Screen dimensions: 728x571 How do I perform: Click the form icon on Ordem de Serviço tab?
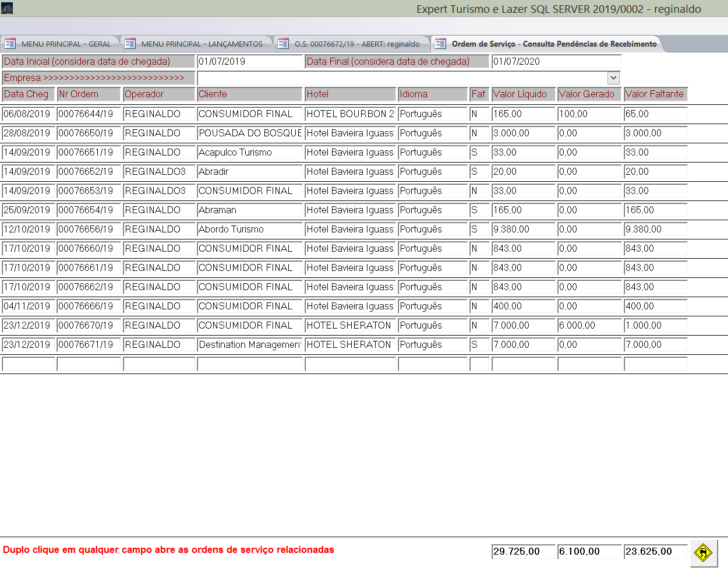click(440, 44)
